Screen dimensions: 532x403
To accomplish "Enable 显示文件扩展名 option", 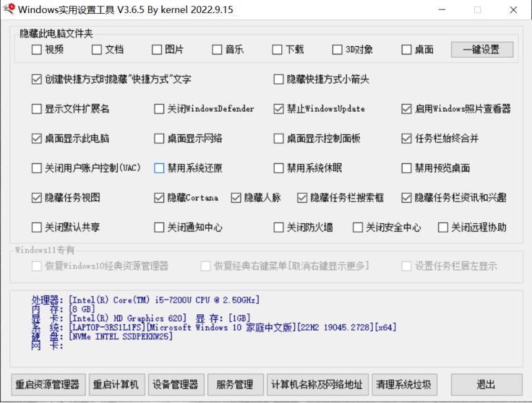I will coord(37,109).
